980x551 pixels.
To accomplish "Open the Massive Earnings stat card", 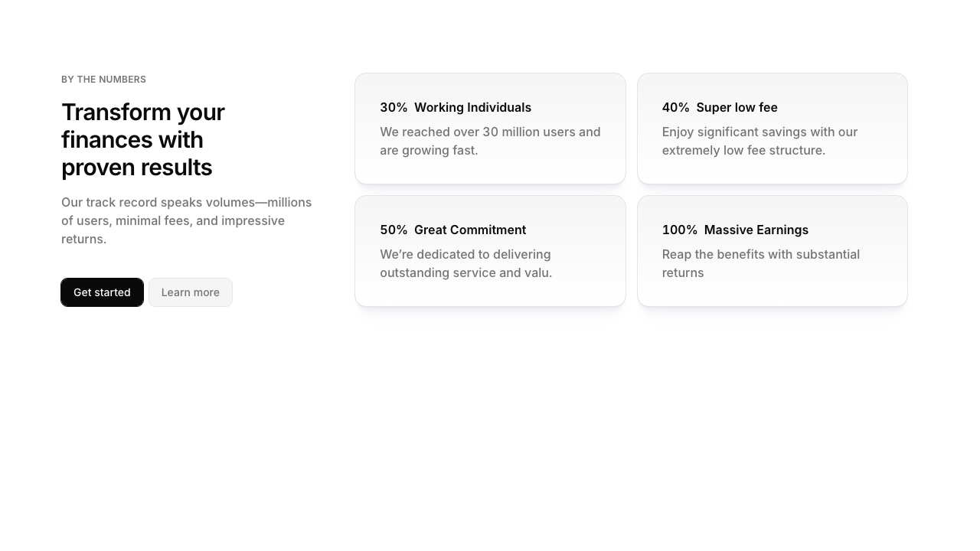I will 772,292.
